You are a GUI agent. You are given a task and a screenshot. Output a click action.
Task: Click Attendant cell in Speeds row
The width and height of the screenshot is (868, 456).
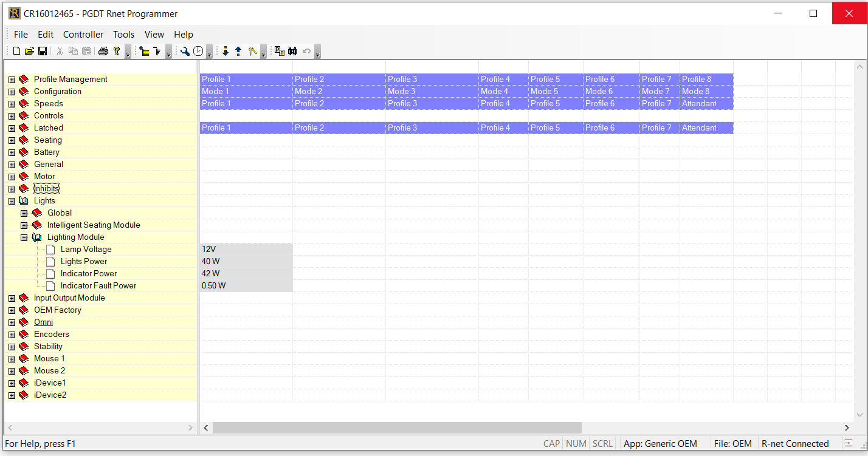(706, 104)
